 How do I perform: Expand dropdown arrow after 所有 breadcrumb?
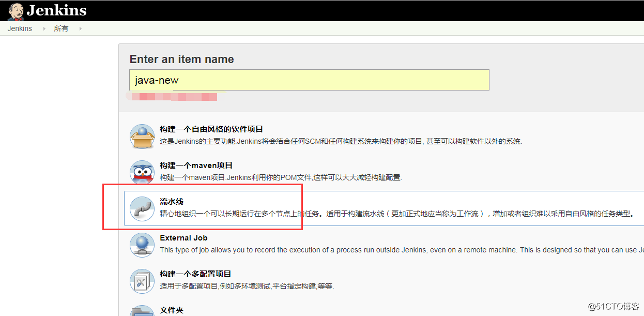(x=80, y=28)
